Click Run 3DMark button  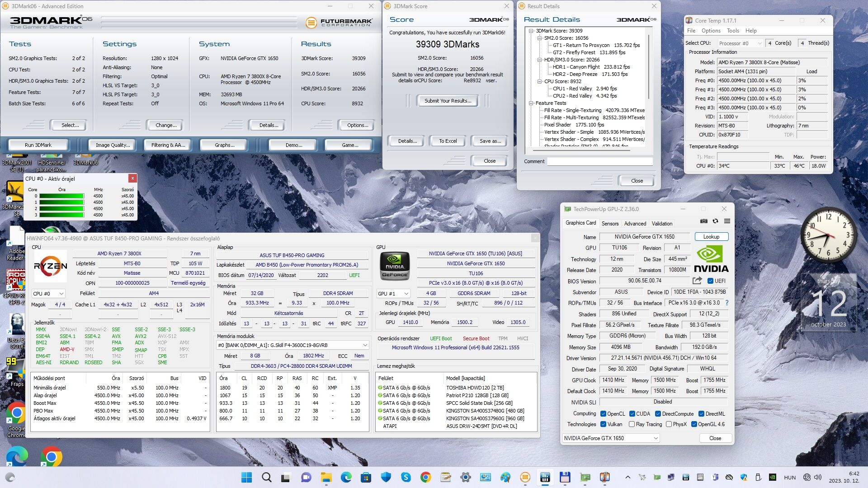38,145
